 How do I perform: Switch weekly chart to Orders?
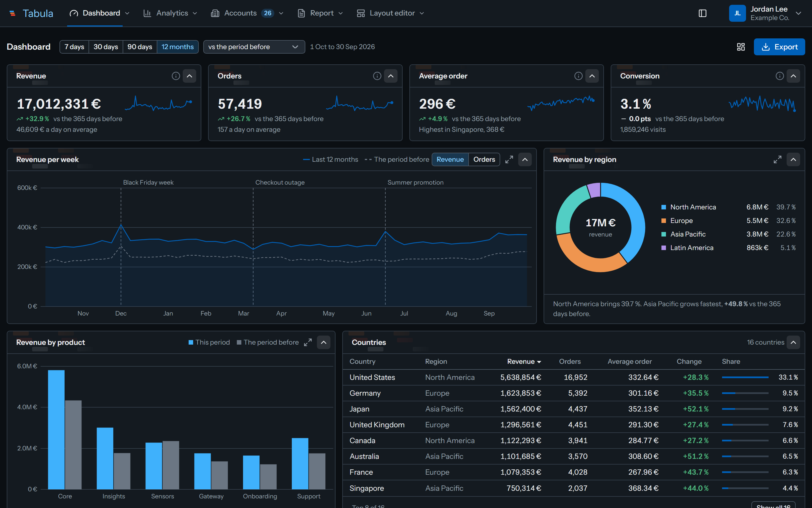(484, 159)
